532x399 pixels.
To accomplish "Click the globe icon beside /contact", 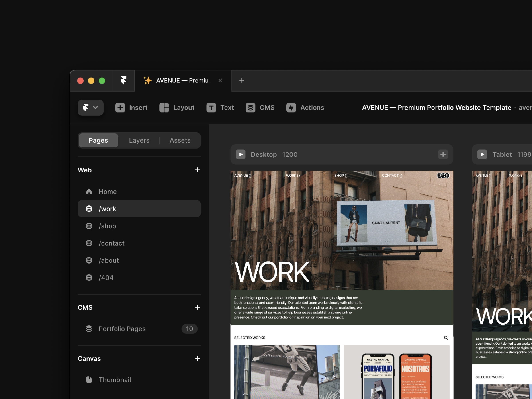I will point(89,243).
